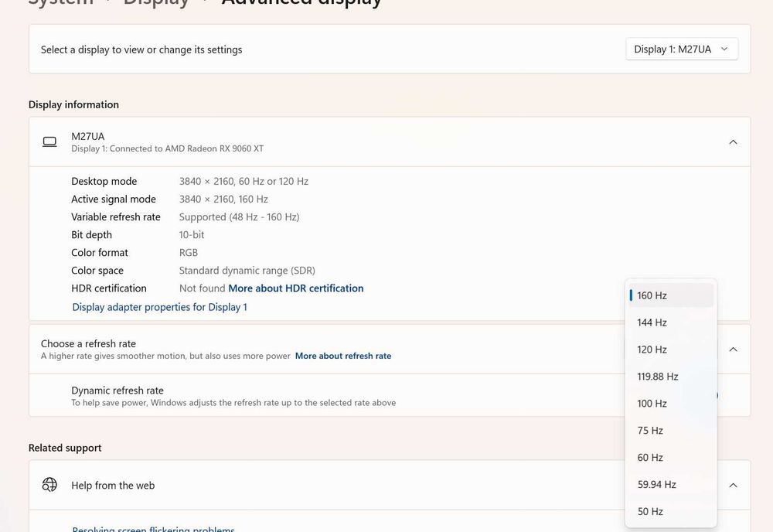Collapse the Help from the web section
773x532 pixels.
coord(733,485)
